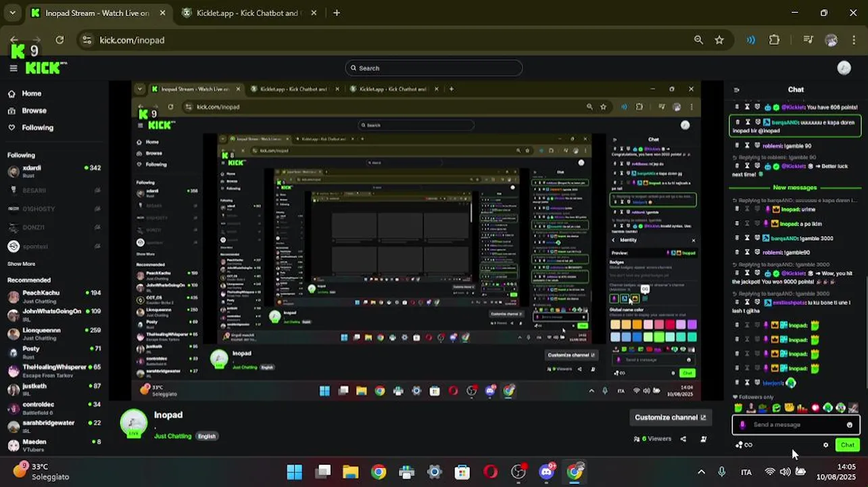Open Windows Start menu
The width and height of the screenshot is (868, 487).
294,471
